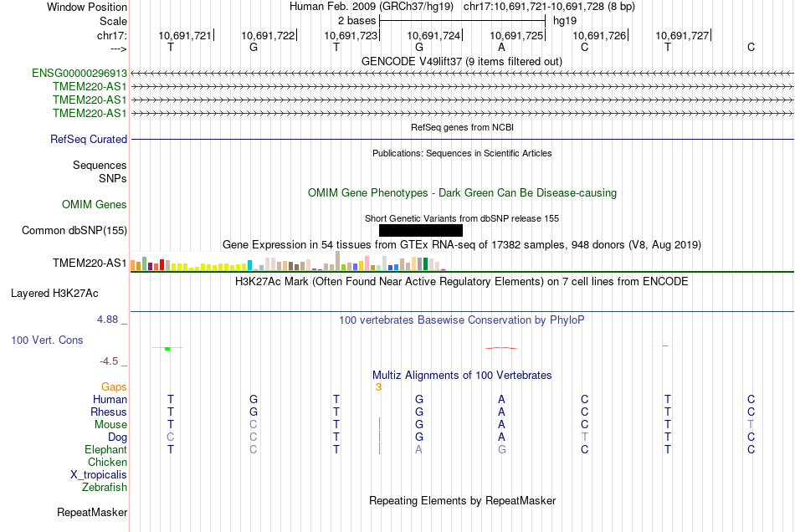Click the 4.88 PhyloP upper limit value
Viewport: 795px width, 532px height.
[107, 320]
